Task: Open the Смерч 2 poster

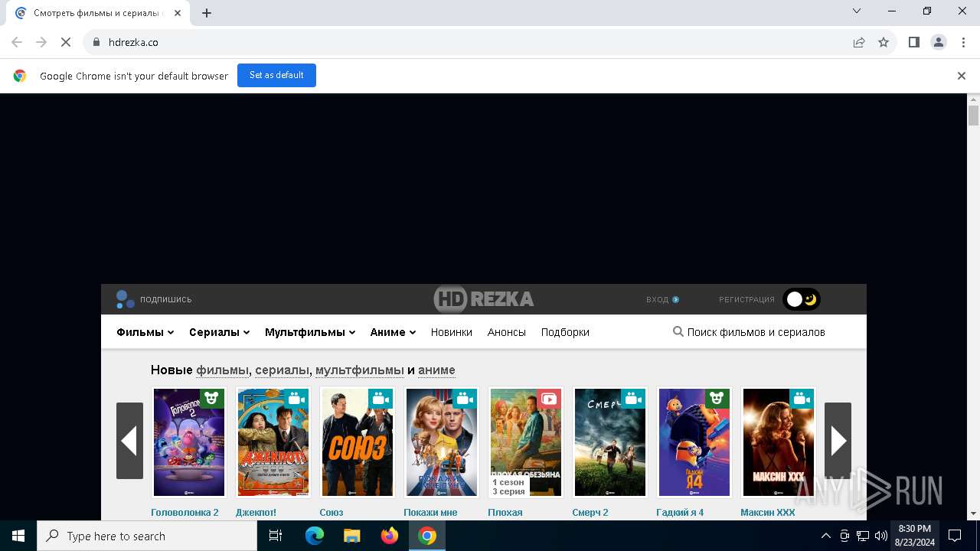Action: 610,442
